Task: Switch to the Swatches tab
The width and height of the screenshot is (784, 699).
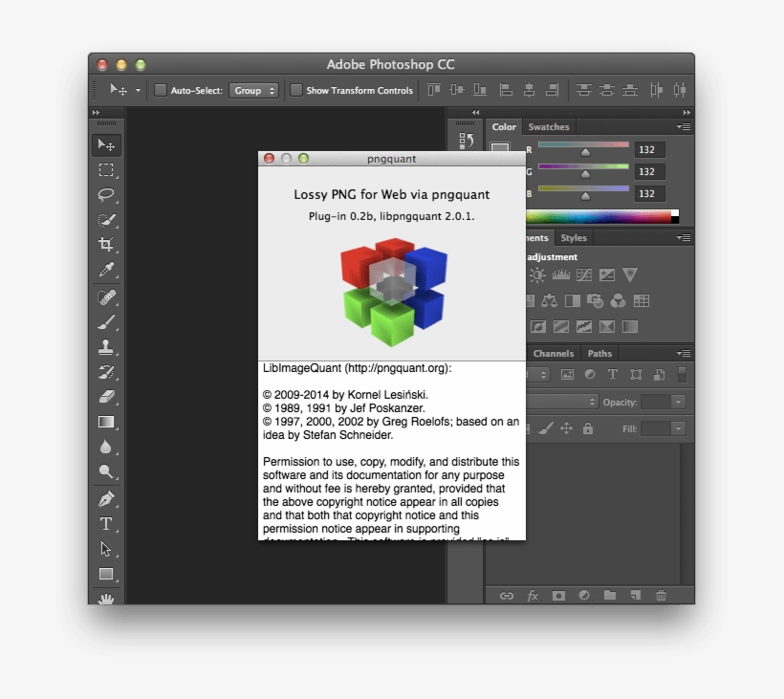Action: (x=549, y=127)
